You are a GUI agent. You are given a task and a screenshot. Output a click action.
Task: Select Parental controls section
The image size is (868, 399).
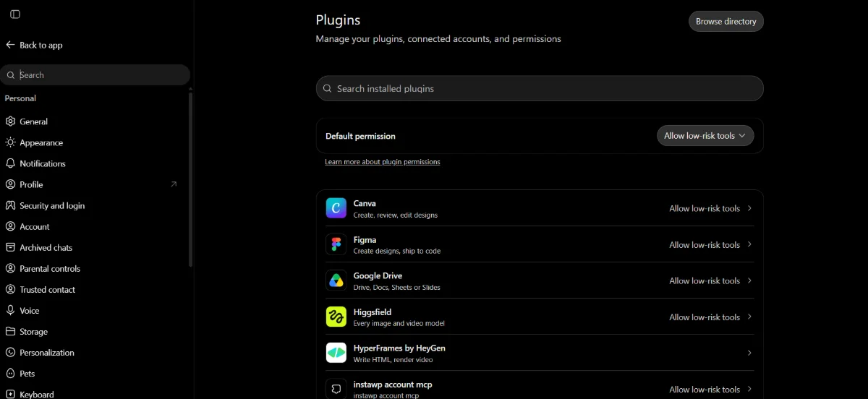pyautogui.click(x=94, y=268)
